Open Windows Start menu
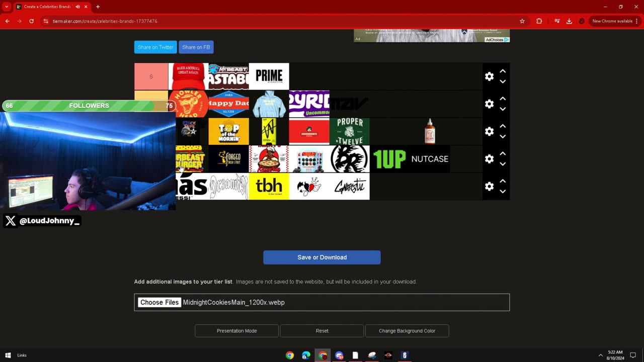This screenshot has width=644, height=362. 8,355
